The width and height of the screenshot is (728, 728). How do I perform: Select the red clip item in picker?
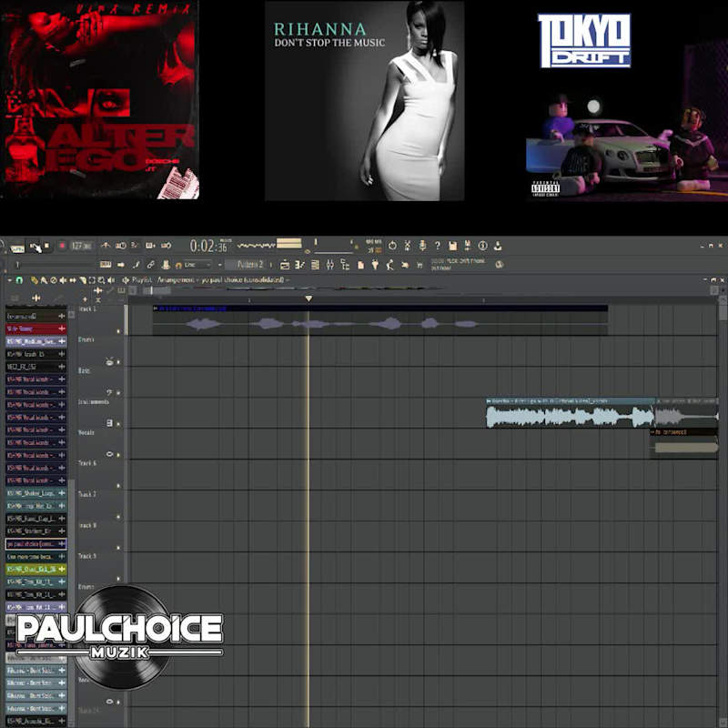[36, 329]
